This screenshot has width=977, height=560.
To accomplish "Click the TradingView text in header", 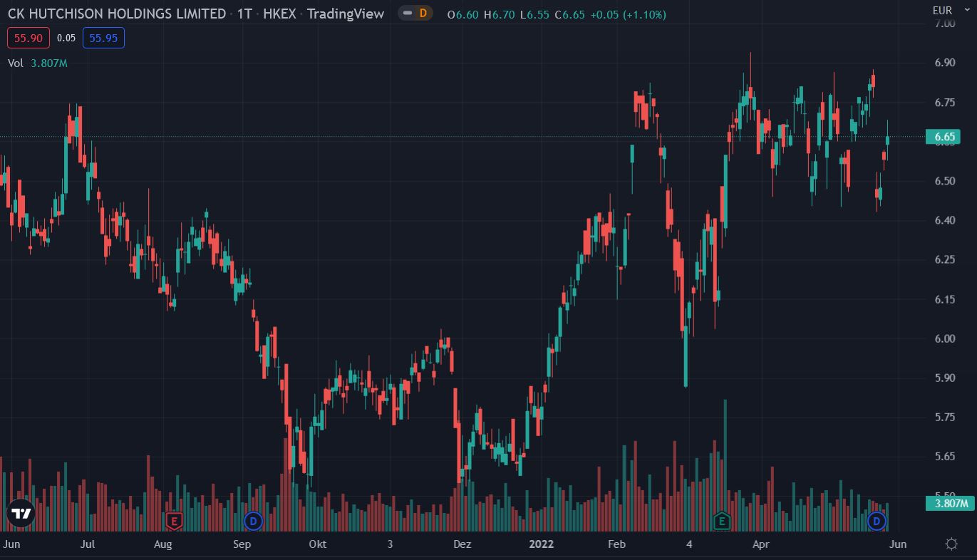I will point(346,14).
